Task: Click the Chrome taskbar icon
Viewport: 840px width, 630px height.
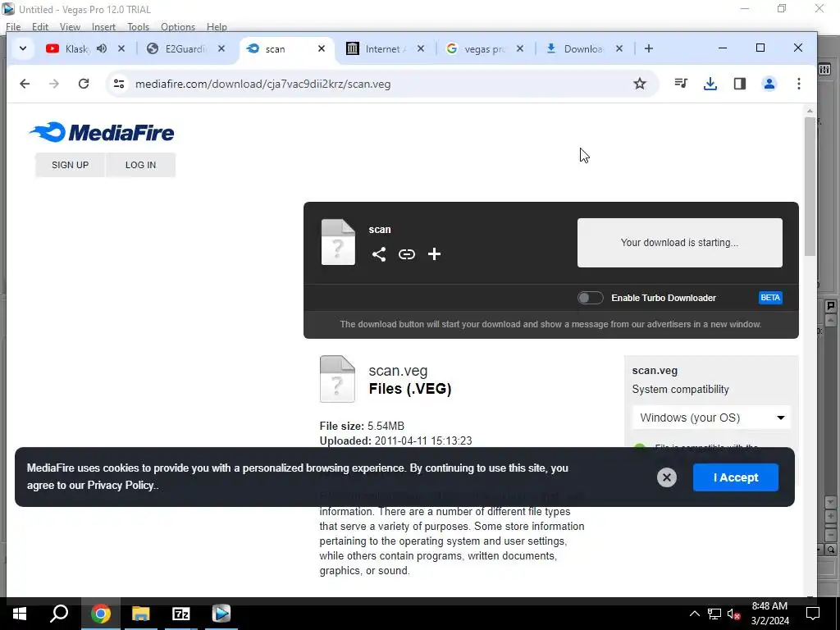Action: click(100, 614)
